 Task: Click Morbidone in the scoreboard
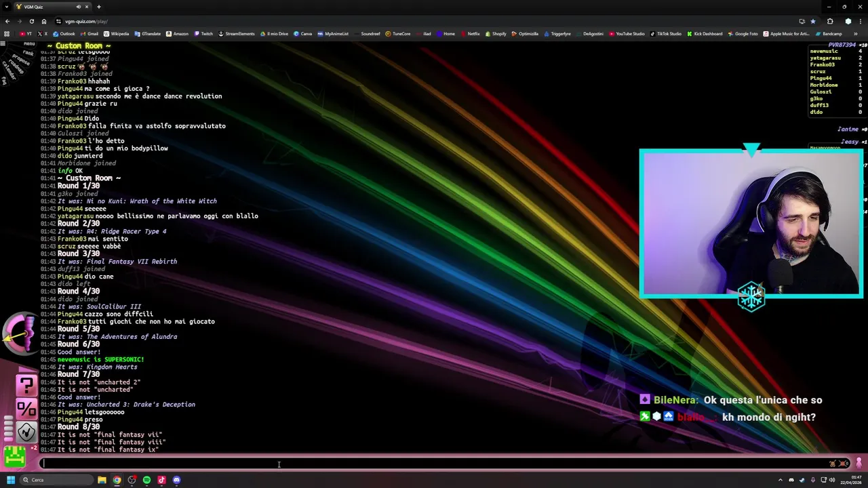click(823, 85)
